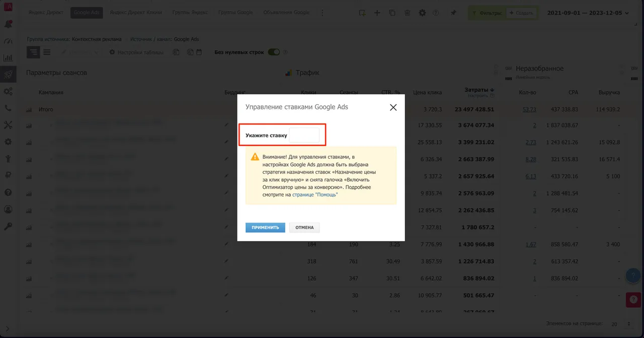Click the help icon beside Без нулевых строк
The width and height of the screenshot is (644, 338).
pyautogui.click(x=285, y=52)
